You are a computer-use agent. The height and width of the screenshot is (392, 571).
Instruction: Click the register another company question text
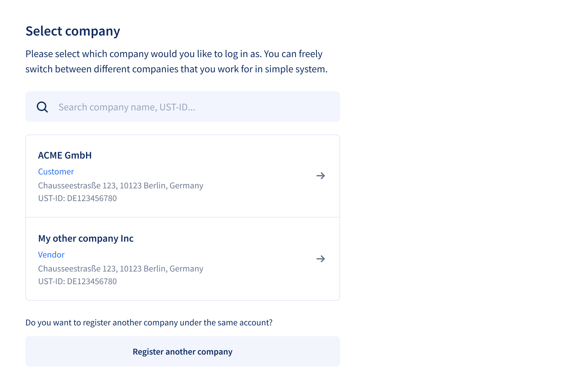pyautogui.click(x=149, y=323)
